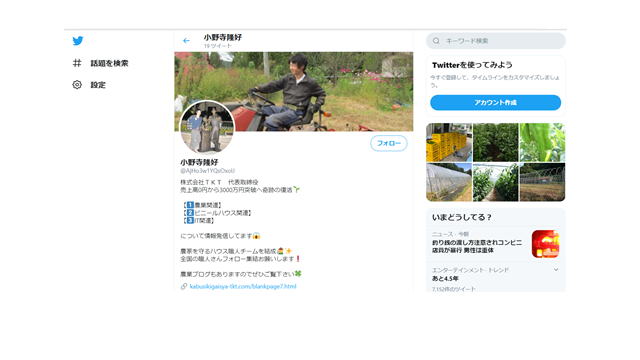Open vinyl greenhouse tunnel media thumbnail
The image size is (640, 360).
coord(449,182)
